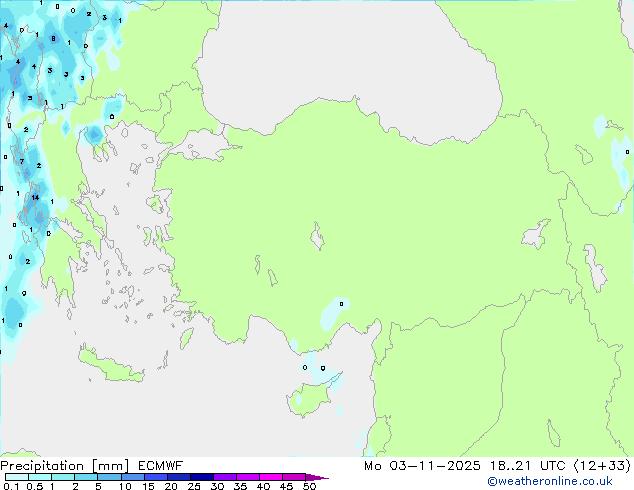Click the 0.5–1 mm legend color swatch

tap(40, 477)
